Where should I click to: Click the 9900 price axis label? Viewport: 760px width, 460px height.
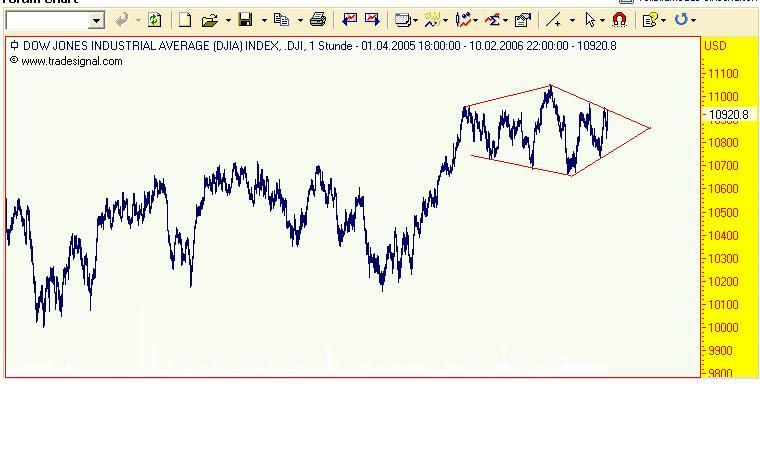pyautogui.click(x=720, y=351)
